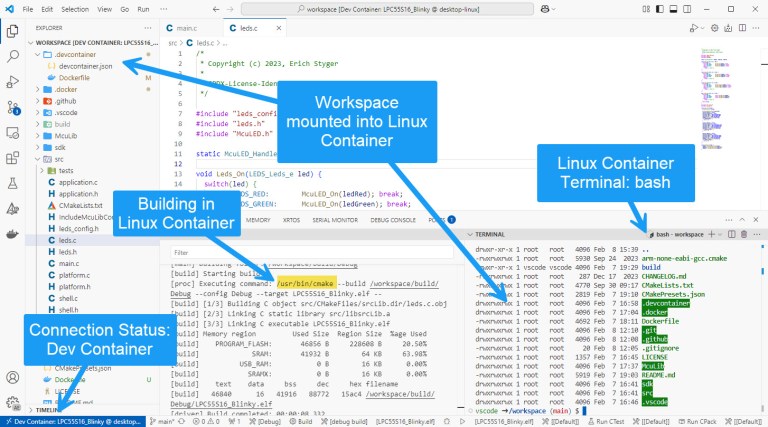Image resolution: width=768 pixels, height=427 pixels.
Task: Click Copilot icon in title bar
Action: coord(545,9)
